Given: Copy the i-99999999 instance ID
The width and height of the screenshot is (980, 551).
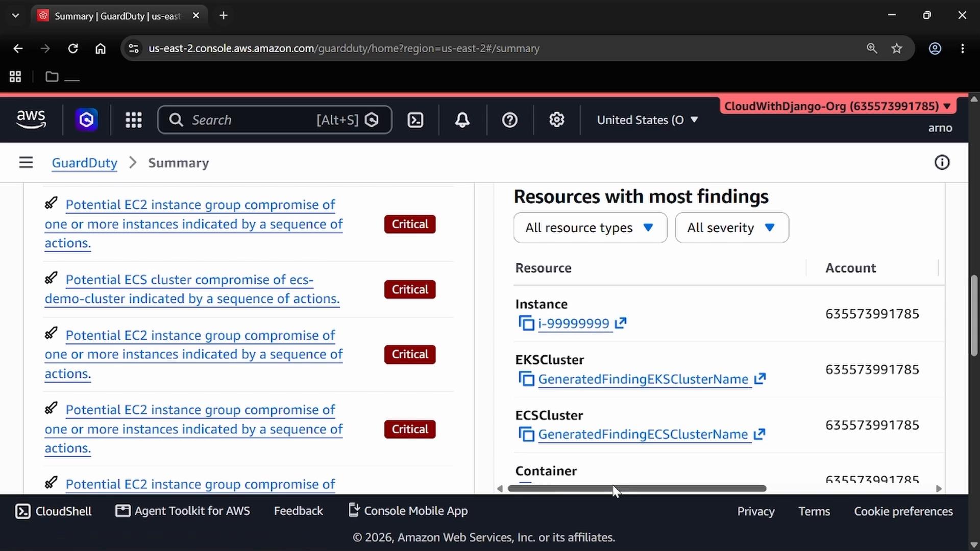Looking at the screenshot, I should click(526, 323).
